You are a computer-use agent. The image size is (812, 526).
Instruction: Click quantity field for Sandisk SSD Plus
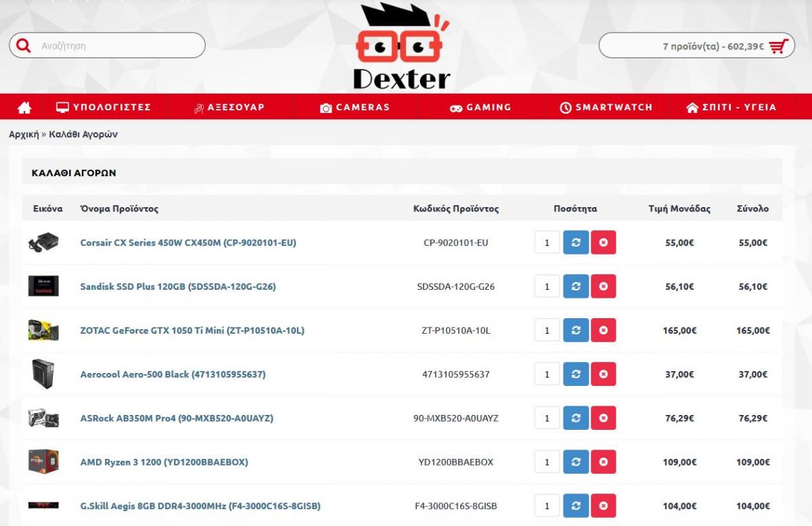(x=547, y=286)
